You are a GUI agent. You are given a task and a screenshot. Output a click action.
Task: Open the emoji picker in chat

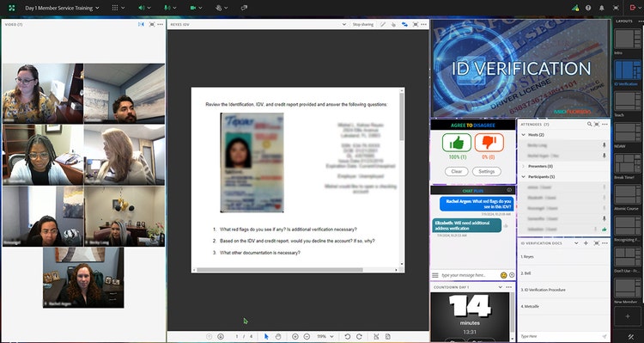[x=503, y=275]
